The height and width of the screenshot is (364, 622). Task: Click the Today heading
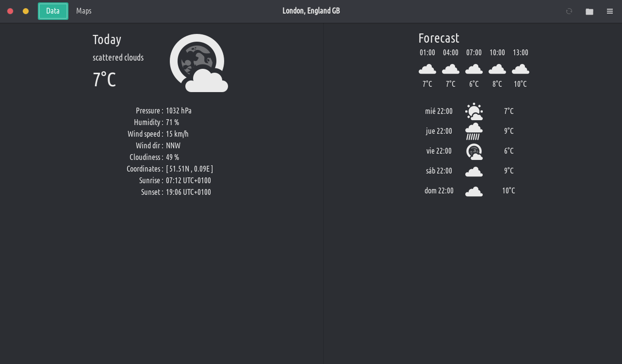[x=107, y=40]
